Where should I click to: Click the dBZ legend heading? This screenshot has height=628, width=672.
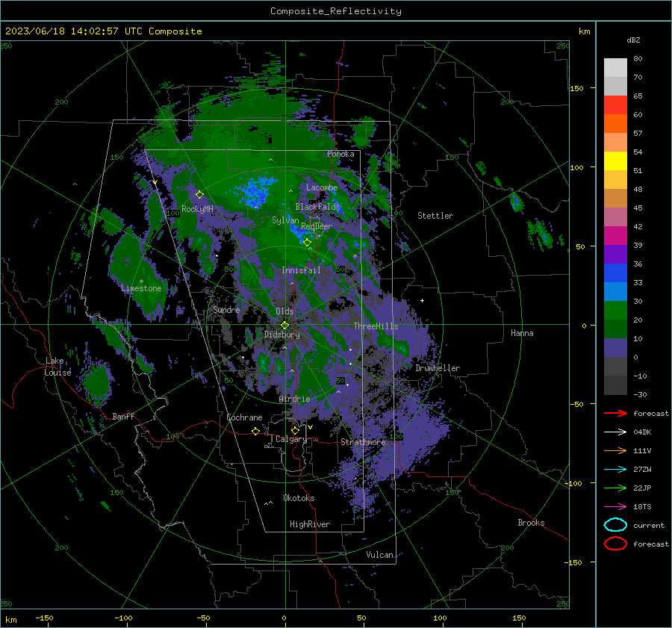(633, 40)
